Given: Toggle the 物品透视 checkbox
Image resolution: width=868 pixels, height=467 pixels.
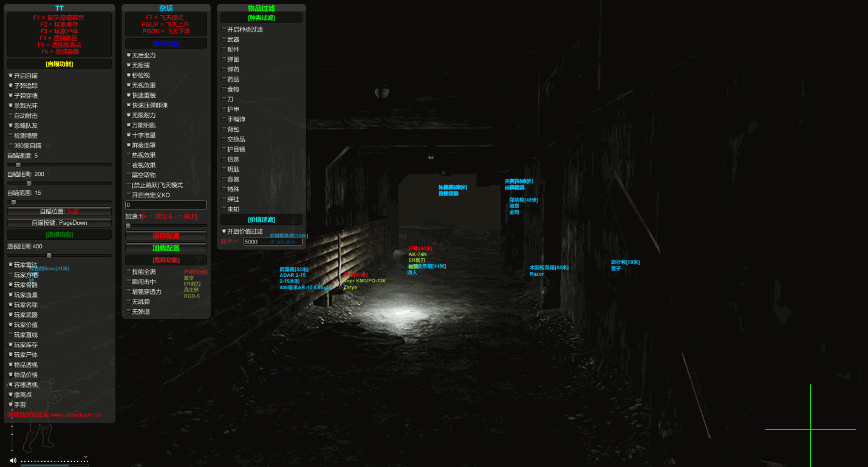Looking at the screenshot, I should click(x=10, y=365).
